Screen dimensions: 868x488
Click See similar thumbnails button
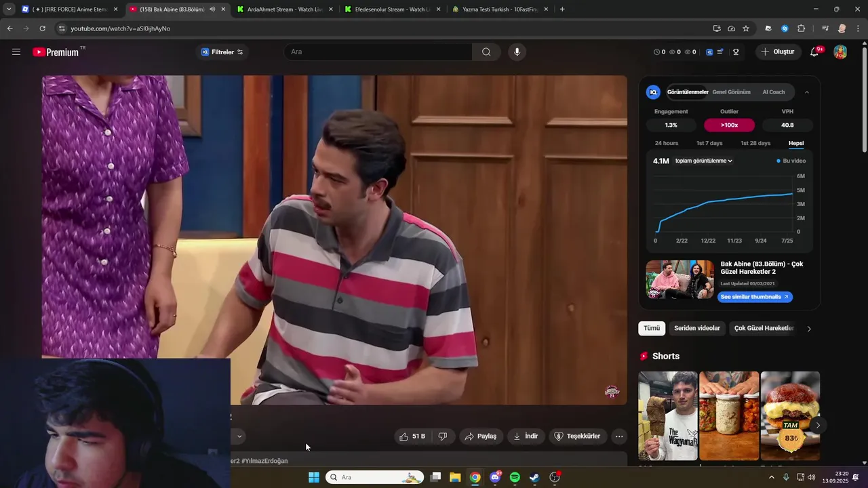coord(755,297)
